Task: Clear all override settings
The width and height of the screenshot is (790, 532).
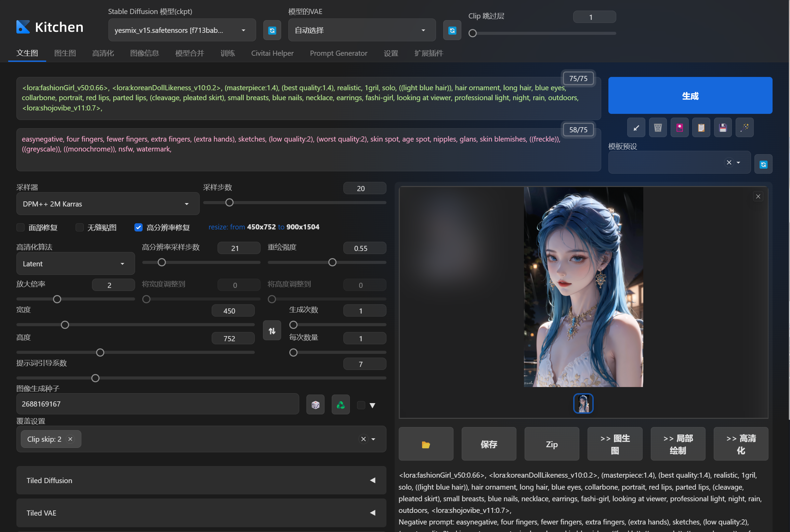Action: click(363, 439)
